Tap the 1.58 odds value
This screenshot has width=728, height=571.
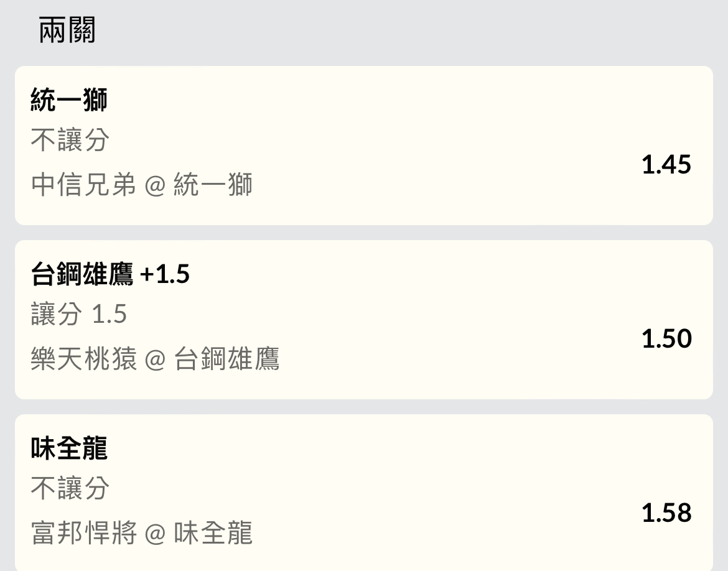[x=666, y=513]
